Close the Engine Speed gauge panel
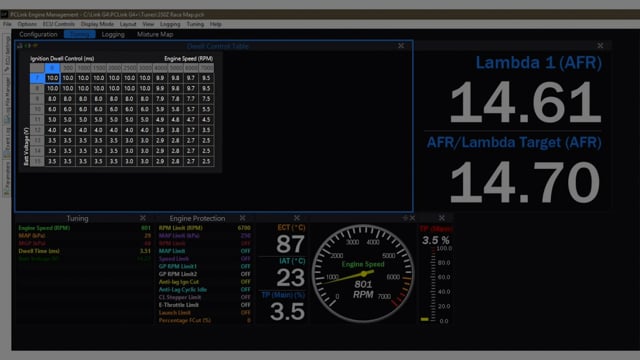This screenshot has height=360, width=640. [x=412, y=218]
